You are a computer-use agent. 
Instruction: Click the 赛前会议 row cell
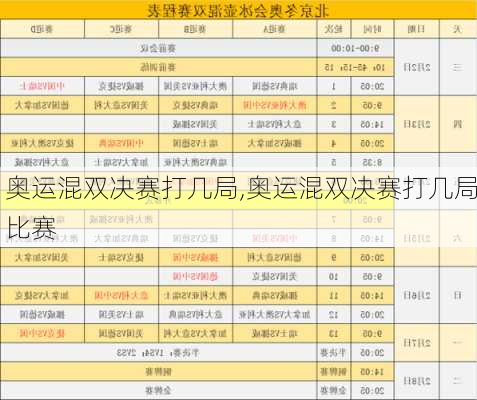coord(158,48)
